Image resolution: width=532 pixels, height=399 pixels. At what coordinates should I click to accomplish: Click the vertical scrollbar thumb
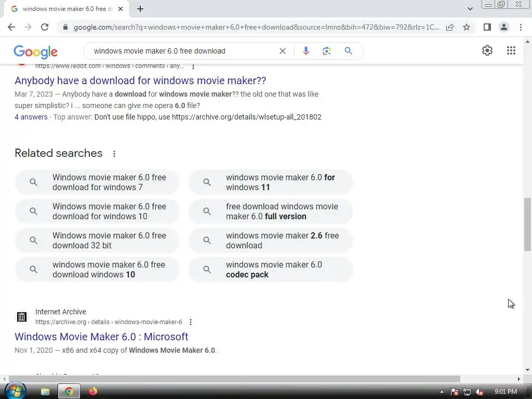(527, 224)
